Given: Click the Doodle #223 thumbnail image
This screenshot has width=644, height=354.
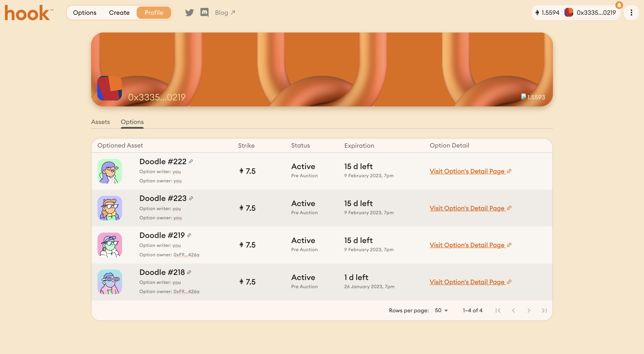Looking at the screenshot, I should point(109,208).
